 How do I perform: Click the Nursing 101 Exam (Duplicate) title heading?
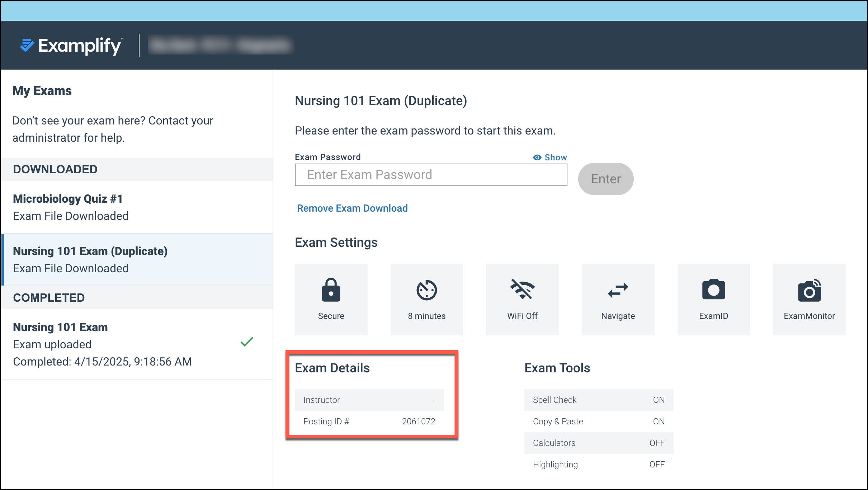[x=381, y=101]
